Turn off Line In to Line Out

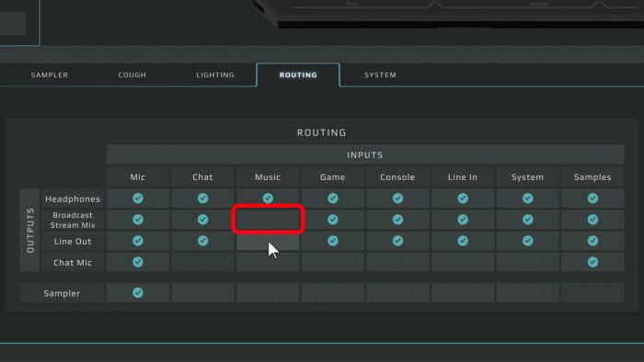(x=463, y=241)
